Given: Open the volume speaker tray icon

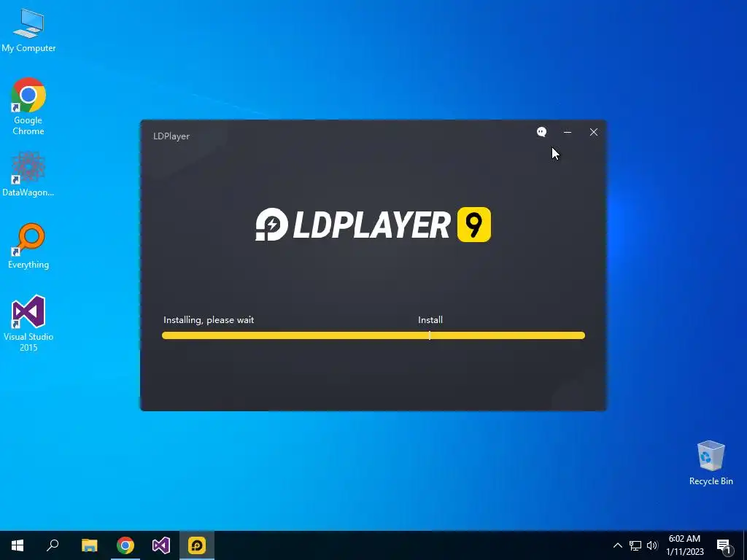Looking at the screenshot, I should click(652, 545).
